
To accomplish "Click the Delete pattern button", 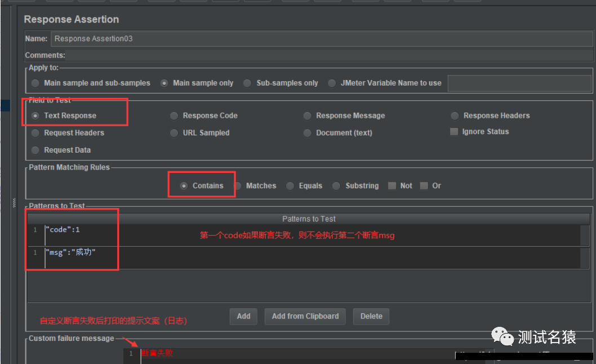I will coord(371,317).
